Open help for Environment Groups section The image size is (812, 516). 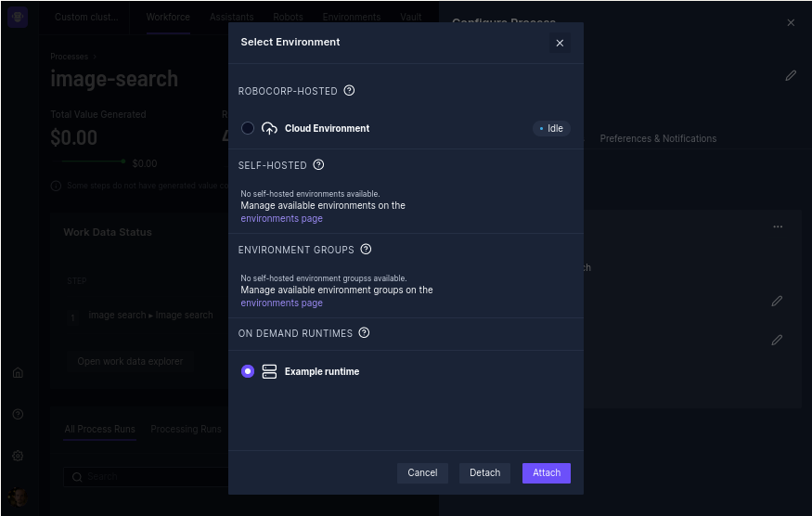click(366, 250)
